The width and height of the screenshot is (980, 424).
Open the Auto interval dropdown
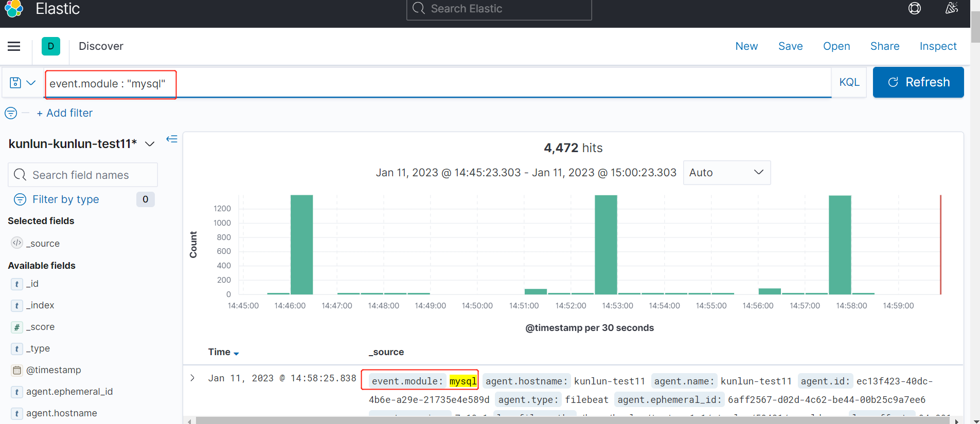[727, 173]
